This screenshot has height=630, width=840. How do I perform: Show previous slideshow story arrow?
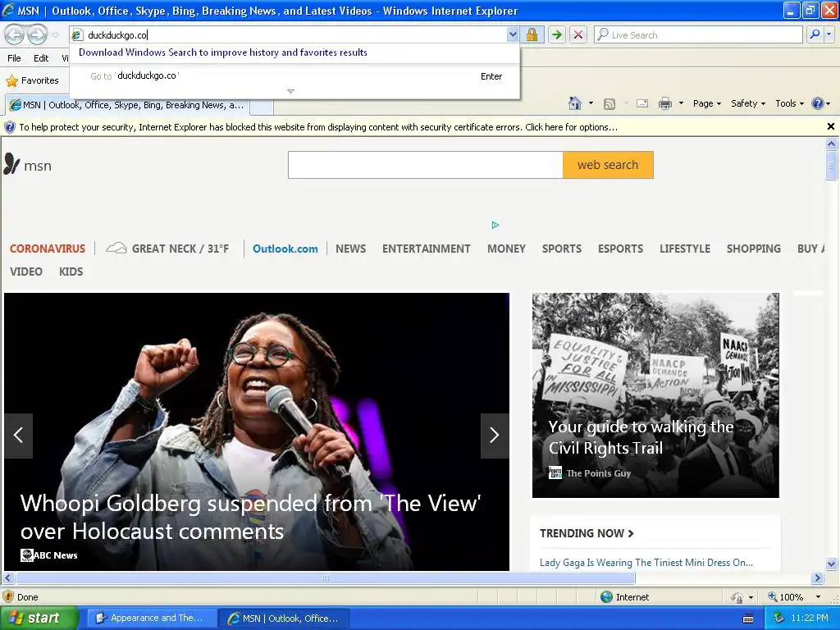pos(18,436)
